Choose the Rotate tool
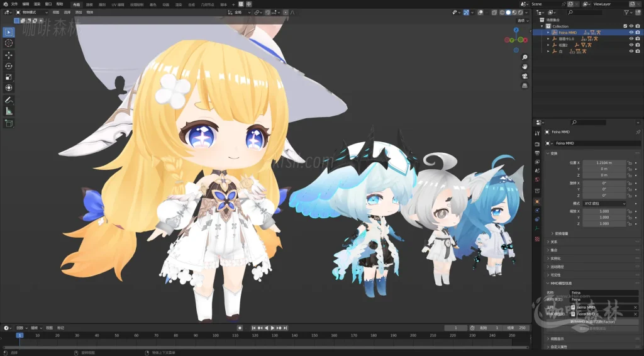644x356 pixels. [9, 66]
